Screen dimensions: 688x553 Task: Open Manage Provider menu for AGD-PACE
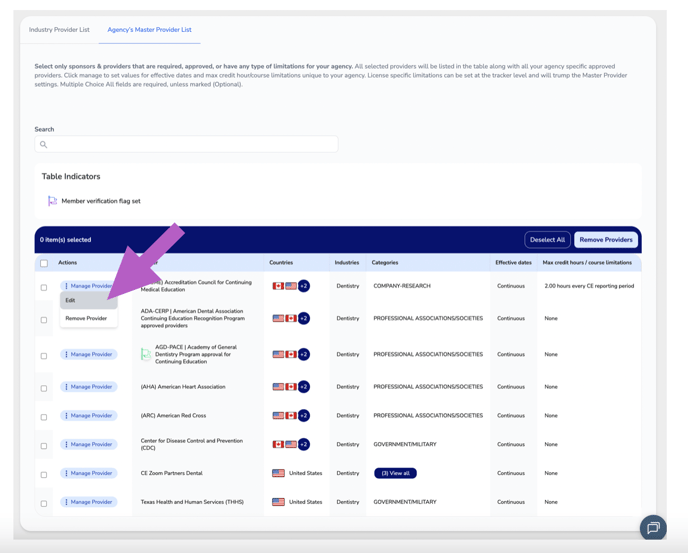point(89,354)
